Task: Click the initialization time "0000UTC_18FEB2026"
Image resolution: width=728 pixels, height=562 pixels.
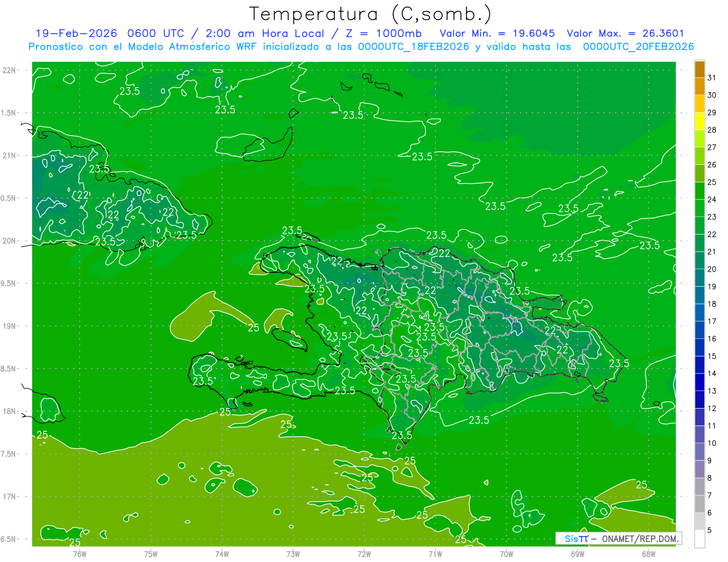Action: (413, 47)
